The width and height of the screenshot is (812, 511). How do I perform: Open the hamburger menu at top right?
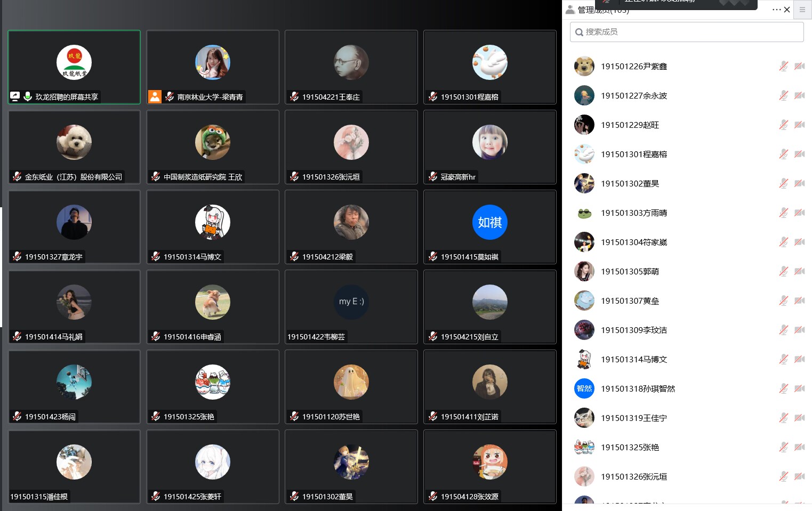click(802, 10)
